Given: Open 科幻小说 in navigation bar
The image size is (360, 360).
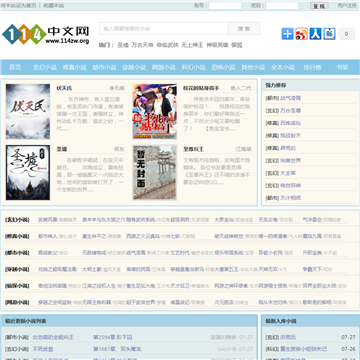Looking at the screenshot, I should [x=193, y=67].
